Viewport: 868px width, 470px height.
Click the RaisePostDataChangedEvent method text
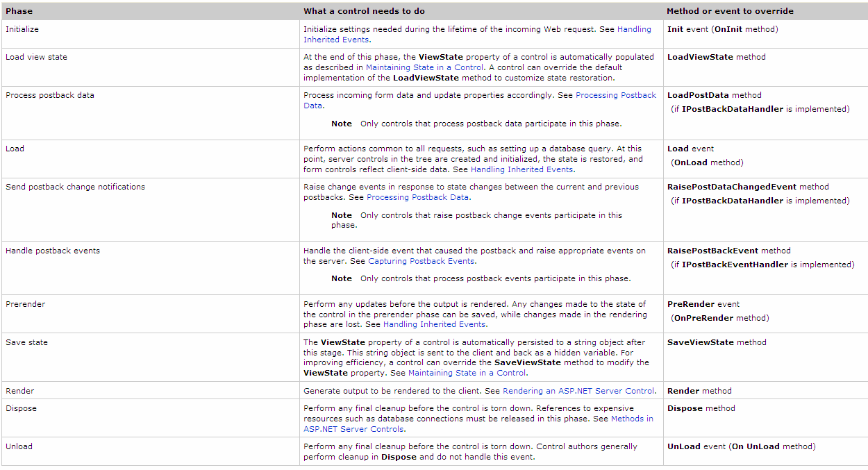pyautogui.click(x=748, y=187)
